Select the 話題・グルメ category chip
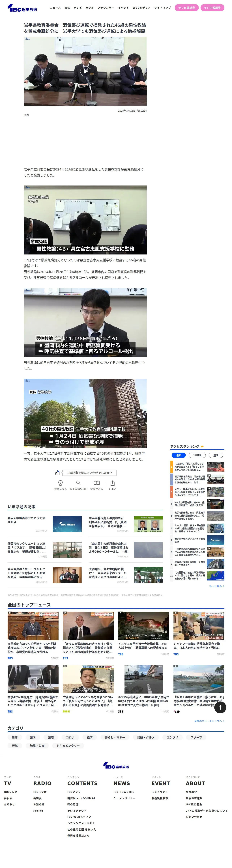The width and height of the screenshot is (232, 868). (x=146, y=737)
